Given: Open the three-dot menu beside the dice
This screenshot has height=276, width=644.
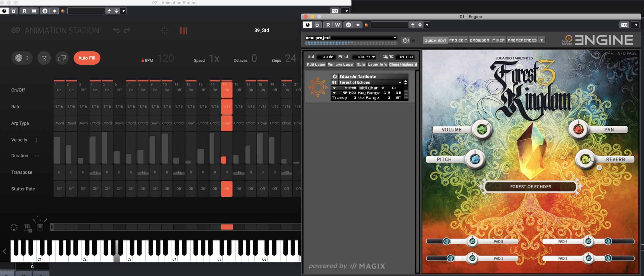Looking at the screenshot, I should pyautogui.click(x=27, y=58).
